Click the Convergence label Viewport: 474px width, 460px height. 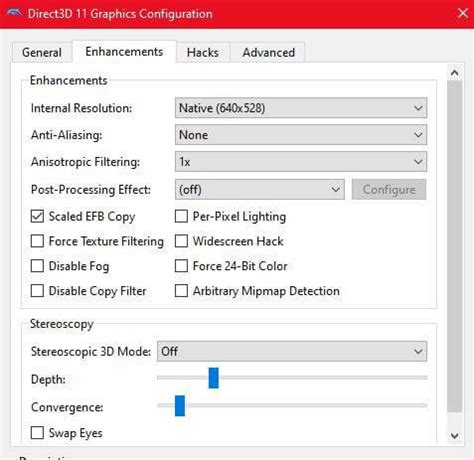point(67,407)
